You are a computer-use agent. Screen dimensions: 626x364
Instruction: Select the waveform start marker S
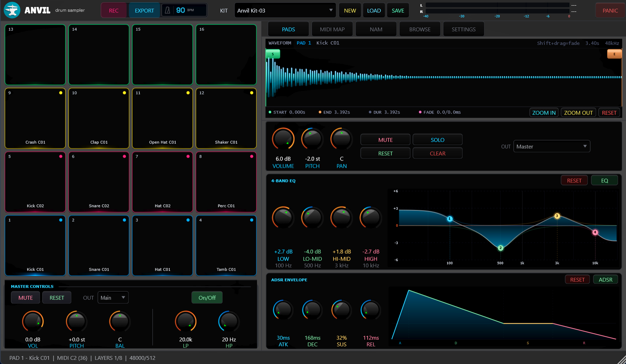[x=273, y=54]
